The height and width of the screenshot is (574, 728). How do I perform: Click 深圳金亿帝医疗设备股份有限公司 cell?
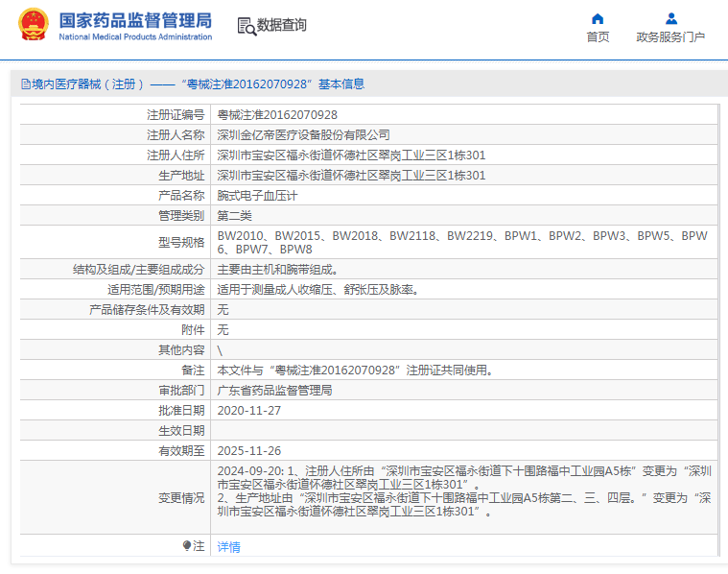tap(303, 135)
